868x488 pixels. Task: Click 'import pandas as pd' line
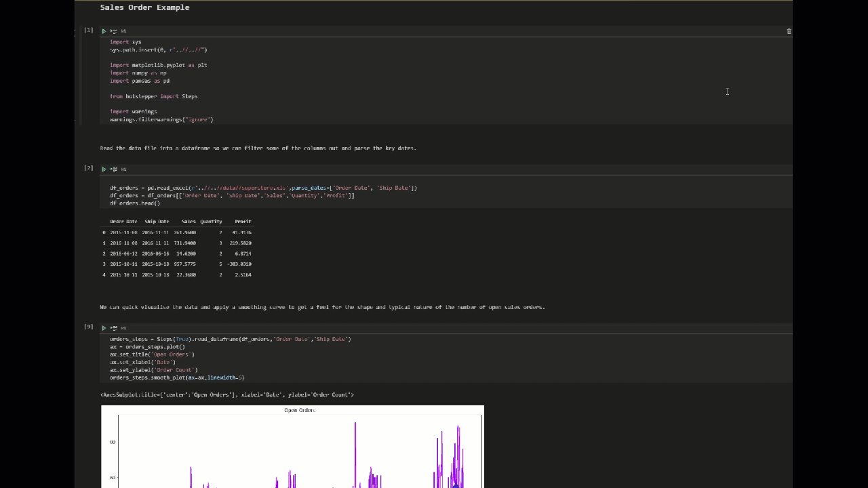point(140,81)
